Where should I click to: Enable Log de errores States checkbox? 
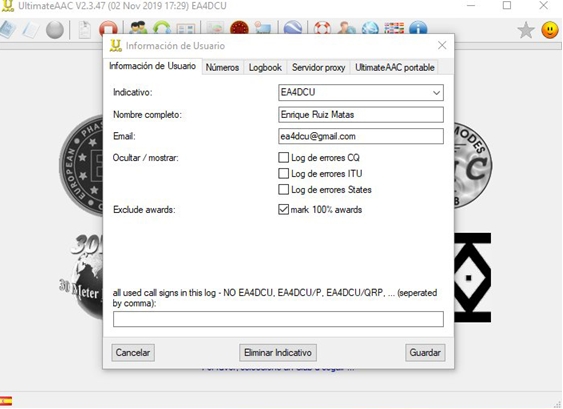(283, 189)
